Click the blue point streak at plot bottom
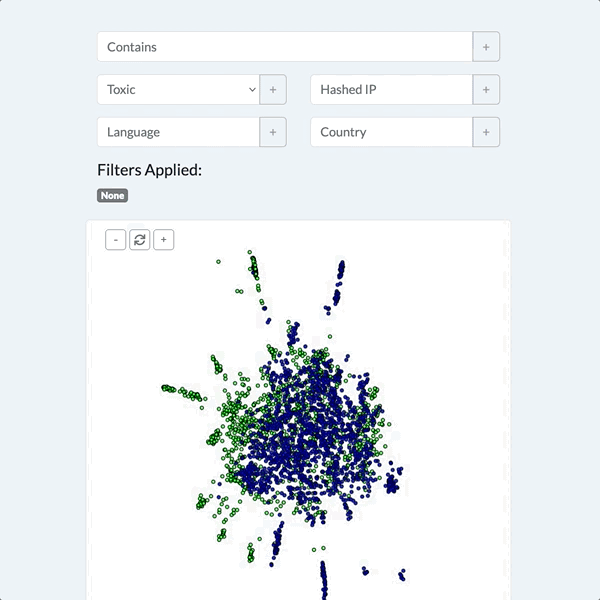 tap(324, 580)
